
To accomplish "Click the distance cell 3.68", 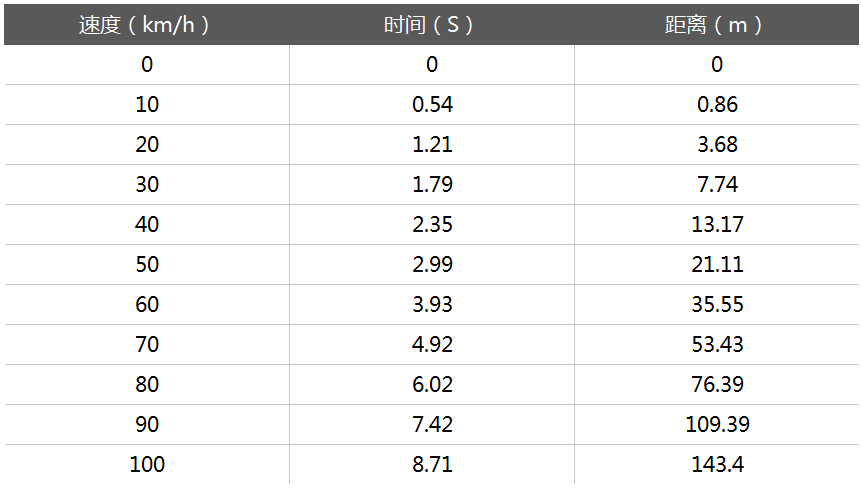I will (x=717, y=145).
